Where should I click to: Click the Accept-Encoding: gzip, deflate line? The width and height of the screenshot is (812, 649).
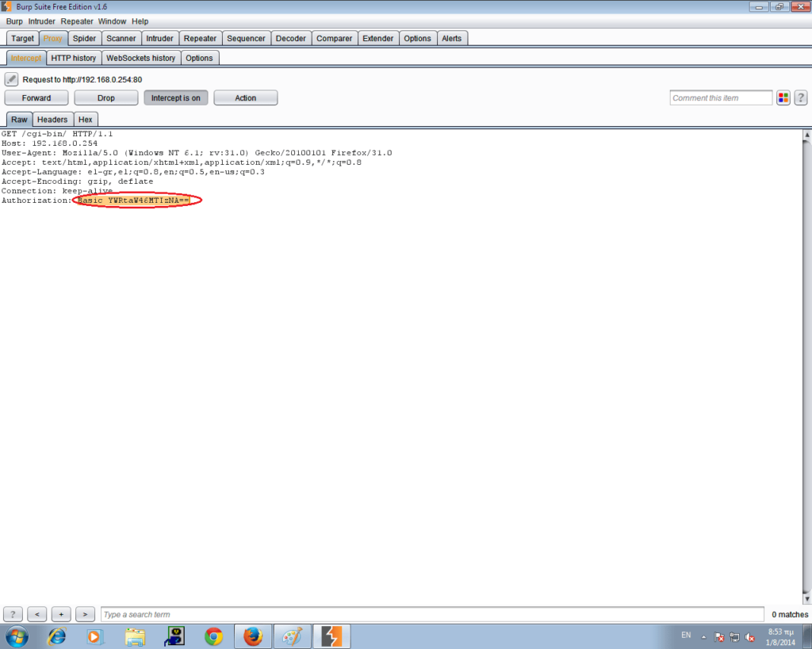[x=77, y=181]
